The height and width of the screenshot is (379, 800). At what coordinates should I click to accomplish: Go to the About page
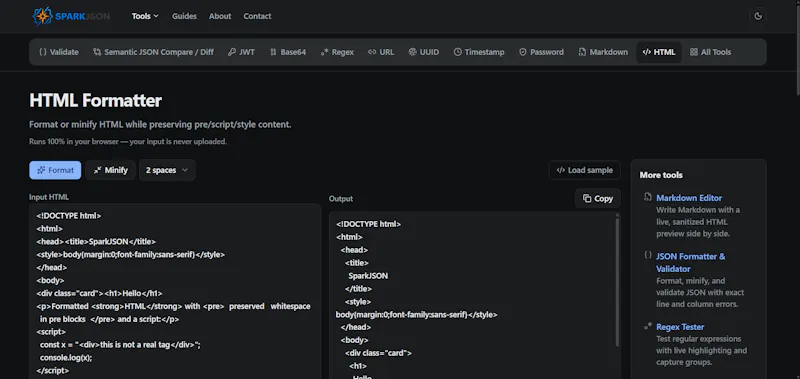click(220, 16)
